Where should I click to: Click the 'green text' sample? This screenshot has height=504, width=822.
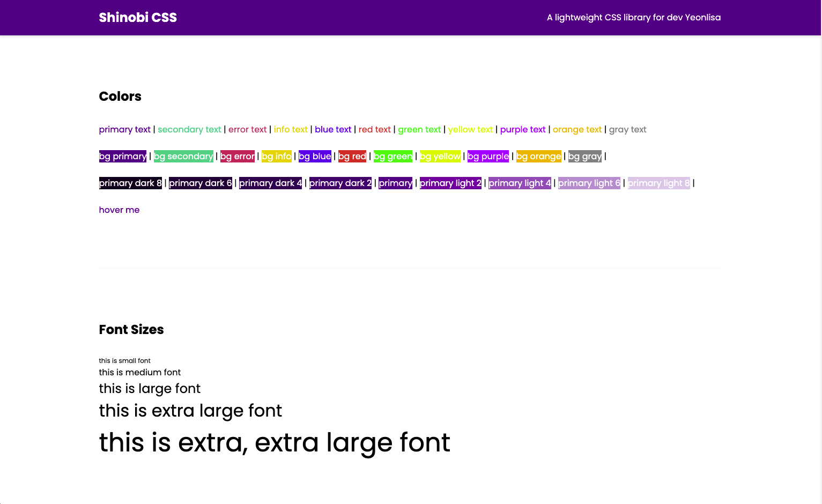tap(419, 129)
